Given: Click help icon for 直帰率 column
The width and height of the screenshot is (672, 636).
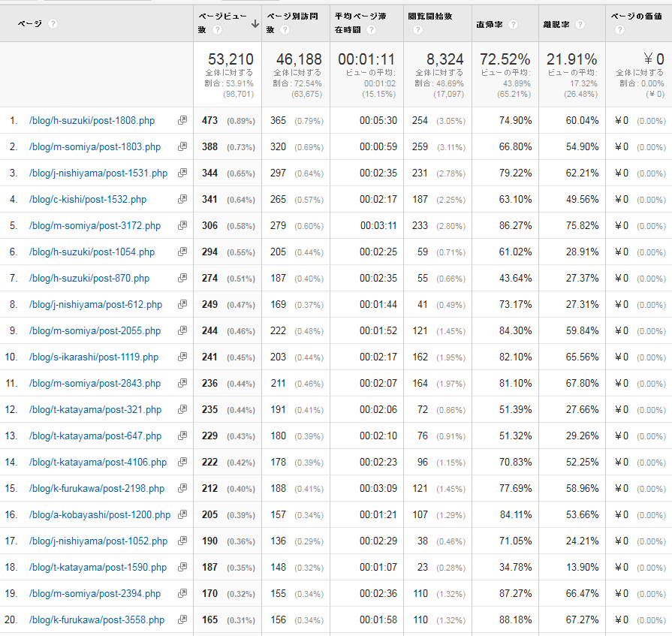Looking at the screenshot, I should coord(513,25).
